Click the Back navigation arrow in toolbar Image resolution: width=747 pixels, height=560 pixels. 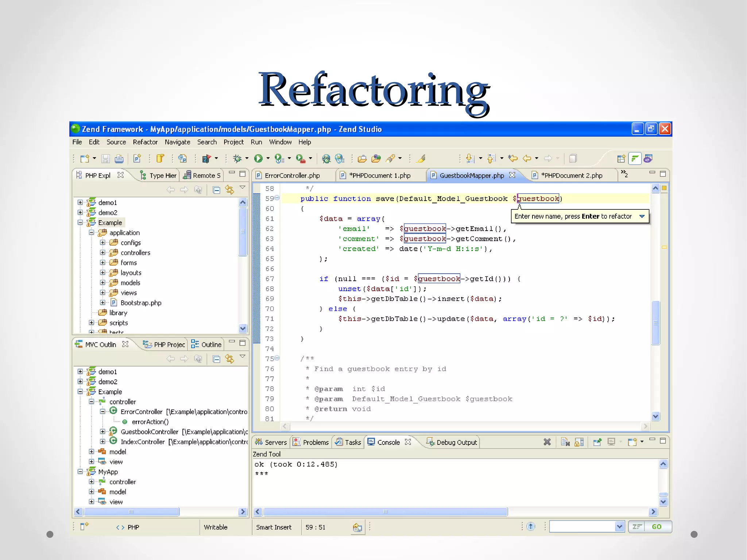coord(527,158)
